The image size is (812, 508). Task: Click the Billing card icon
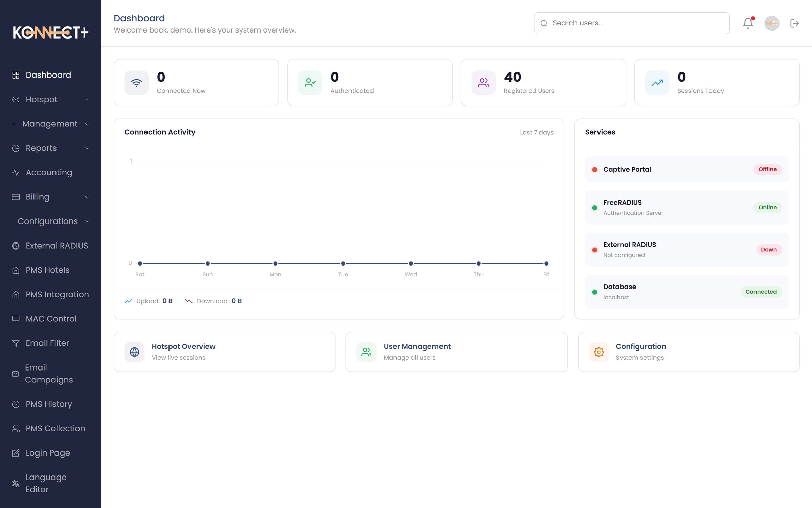16,197
